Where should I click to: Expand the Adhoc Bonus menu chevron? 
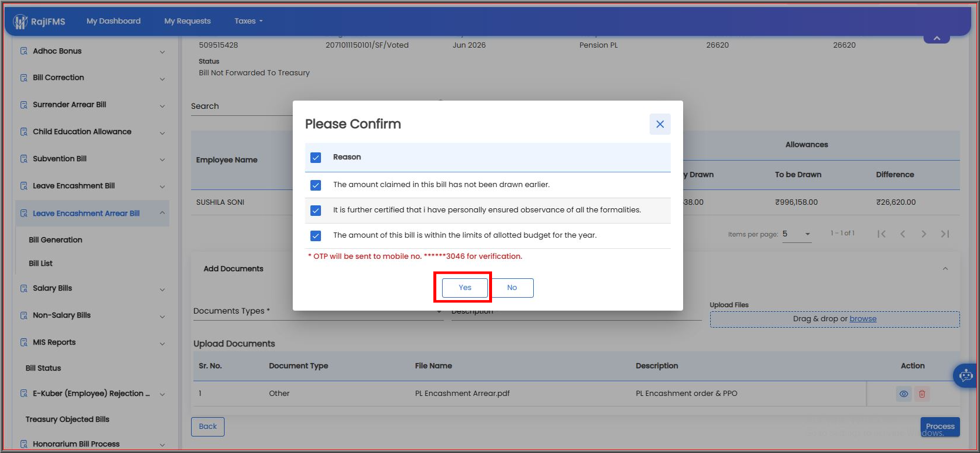point(162,52)
